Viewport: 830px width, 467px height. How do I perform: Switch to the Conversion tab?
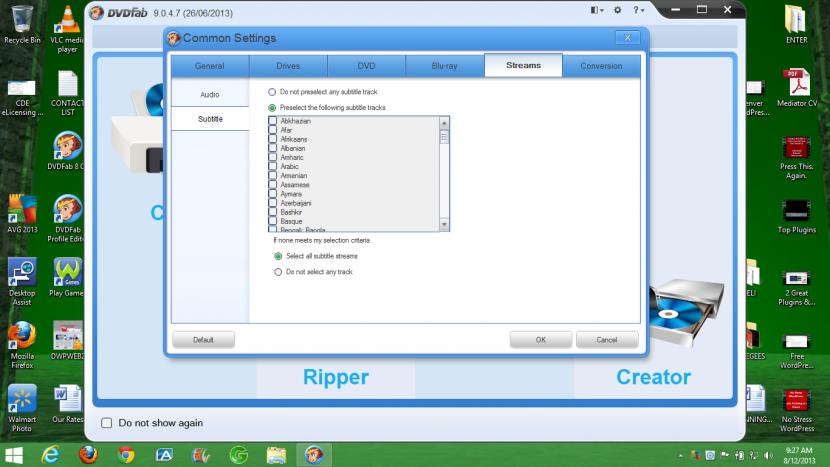click(601, 66)
